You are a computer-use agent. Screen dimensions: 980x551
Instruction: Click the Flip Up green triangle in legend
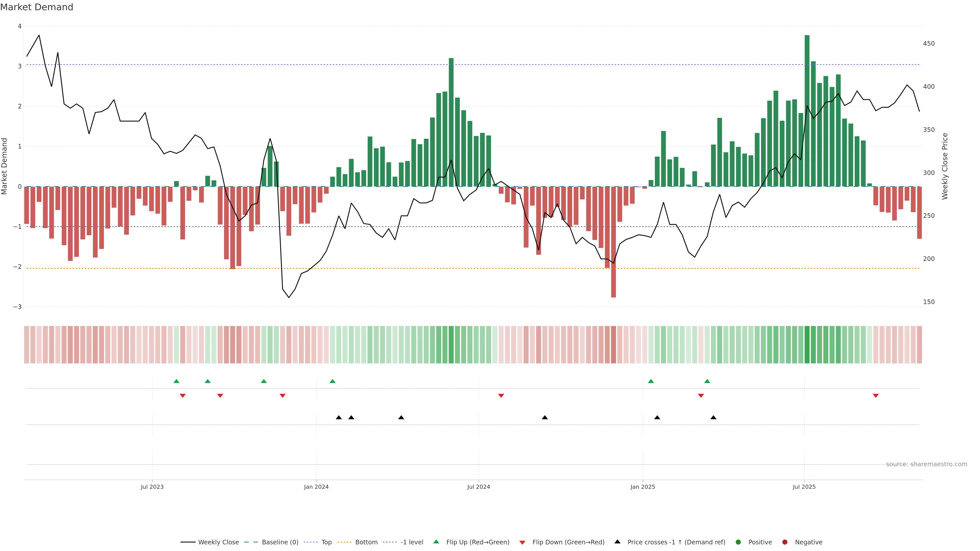436,542
